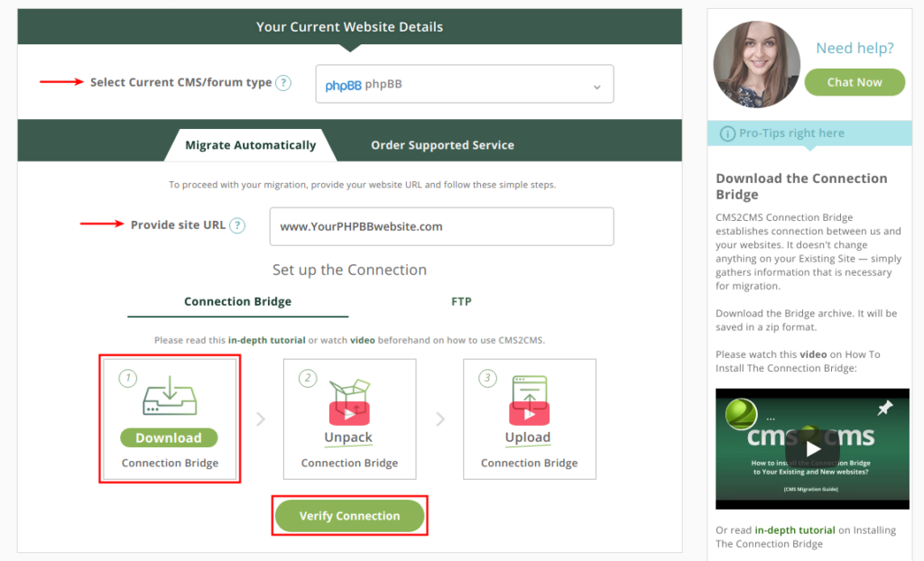Click 'Connection Bridge' label under Upload
Image resolution: width=924 pixels, height=561 pixels.
tap(529, 464)
